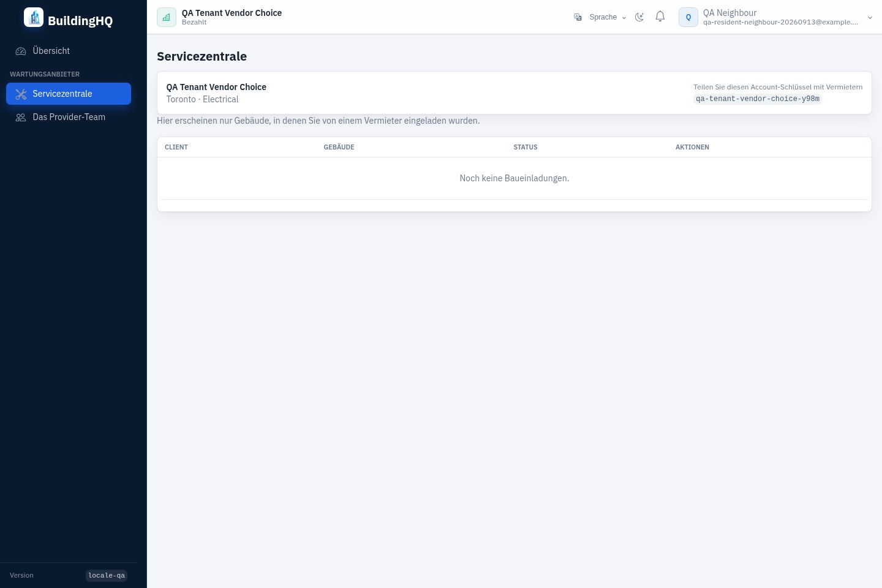The height and width of the screenshot is (588, 882).
Task: Click the CLIENT column header
Action: click(176, 147)
